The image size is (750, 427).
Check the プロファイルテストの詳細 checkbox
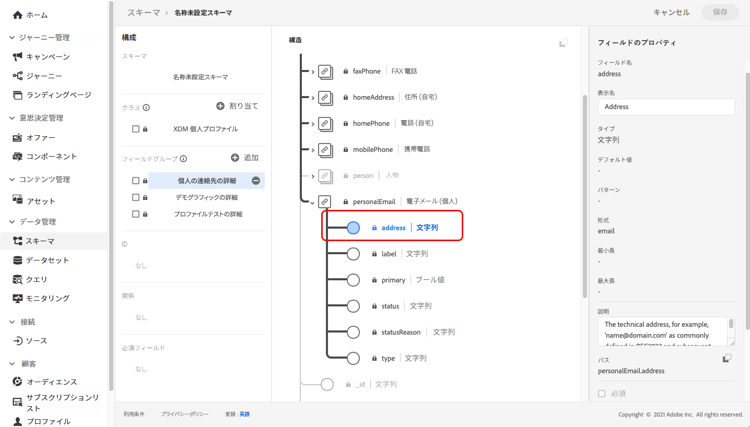[x=136, y=214]
